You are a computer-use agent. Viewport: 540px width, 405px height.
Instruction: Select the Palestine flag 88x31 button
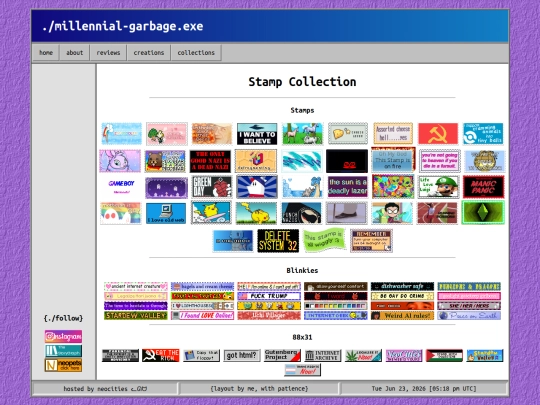(444, 355)
